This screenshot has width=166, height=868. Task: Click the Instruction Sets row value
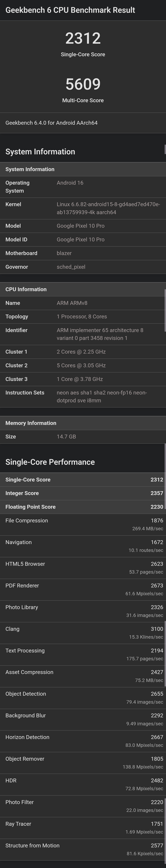(102, 397)
